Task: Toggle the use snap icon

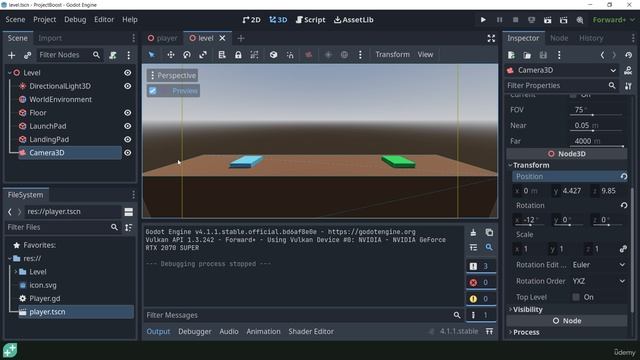Action: pos(290,55)
